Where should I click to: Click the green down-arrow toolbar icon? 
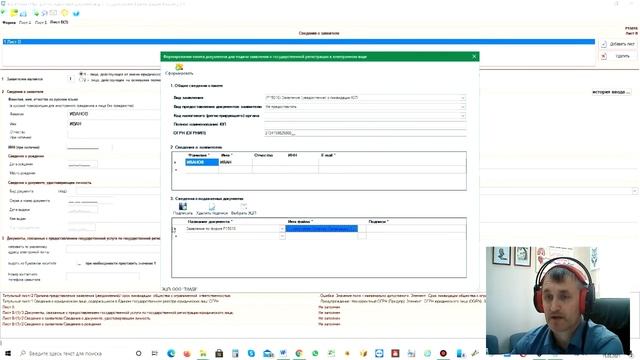pos(36,13)
